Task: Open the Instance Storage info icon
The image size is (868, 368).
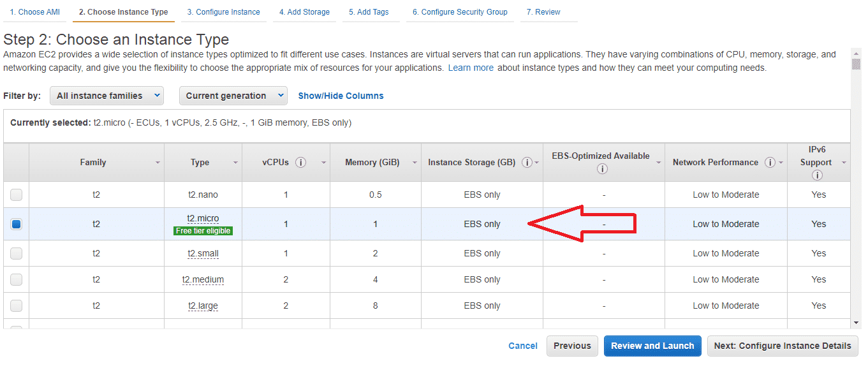Action: point(527,163)
